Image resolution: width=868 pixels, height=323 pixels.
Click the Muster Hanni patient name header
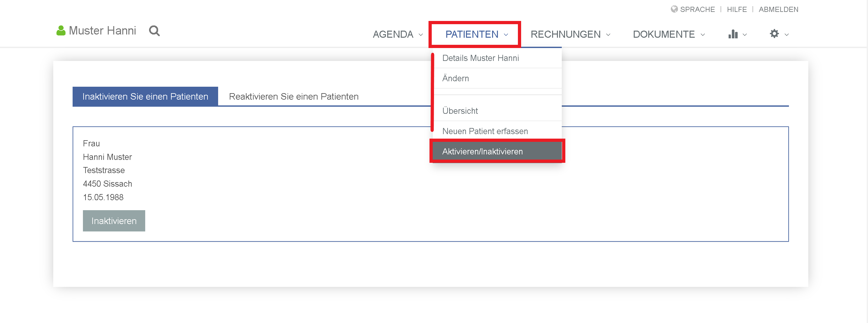pos(102,31)
